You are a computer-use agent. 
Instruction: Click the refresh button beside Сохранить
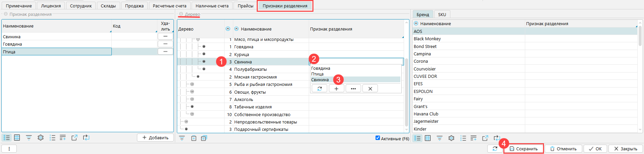[x=495, y=149]
